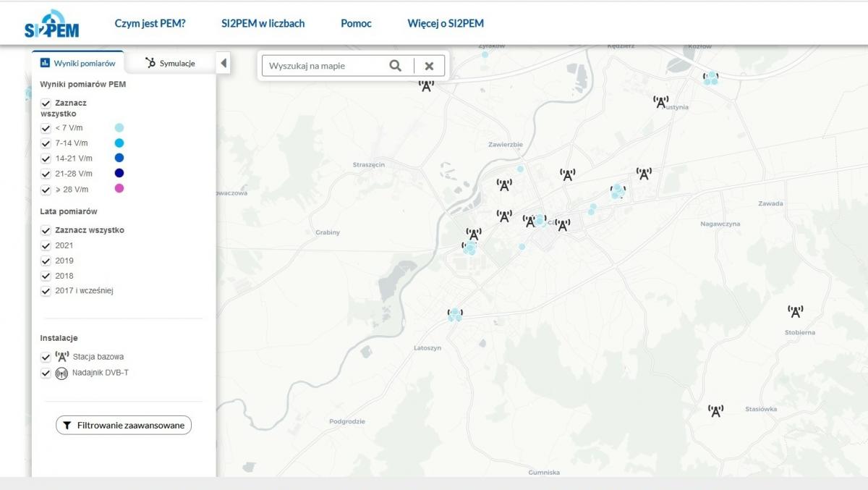This screenshot has height=490, width=868.
Task: Select base station beside measurement cluster near Kozłów
Action: point(711,77)
